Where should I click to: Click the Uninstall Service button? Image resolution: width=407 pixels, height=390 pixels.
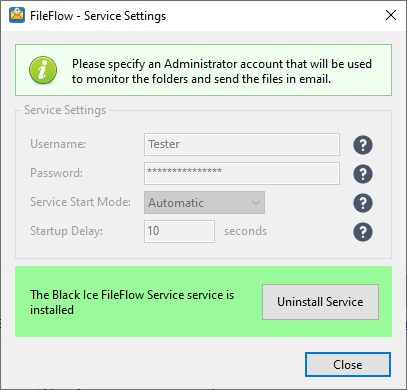pos(320,302)
